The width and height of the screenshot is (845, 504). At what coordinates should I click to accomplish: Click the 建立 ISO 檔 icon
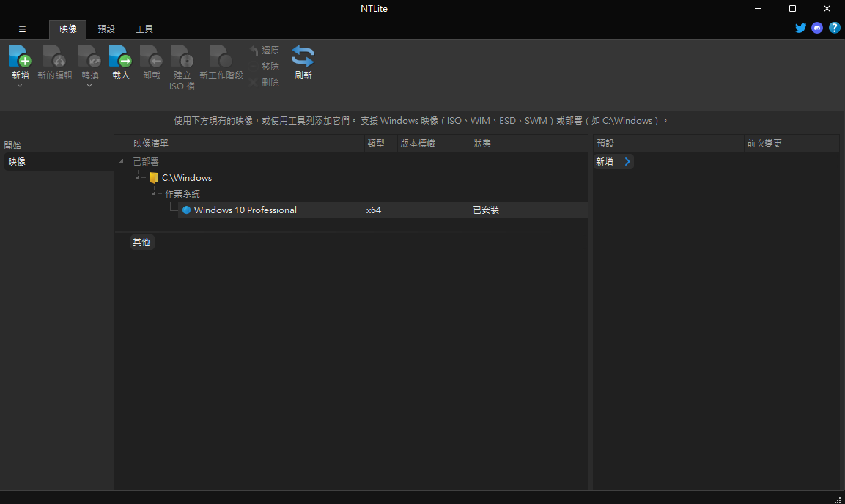point(182,56)
